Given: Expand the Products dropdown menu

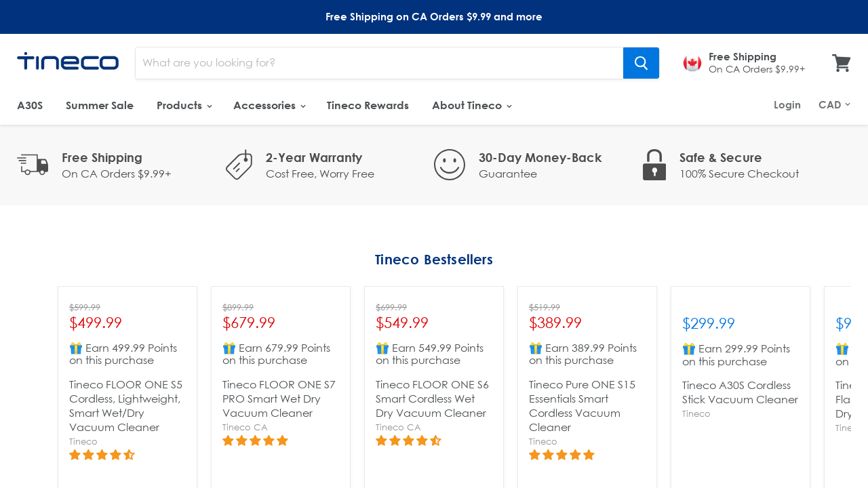Looking at the screenshot, I should click(x=184, y=106).
